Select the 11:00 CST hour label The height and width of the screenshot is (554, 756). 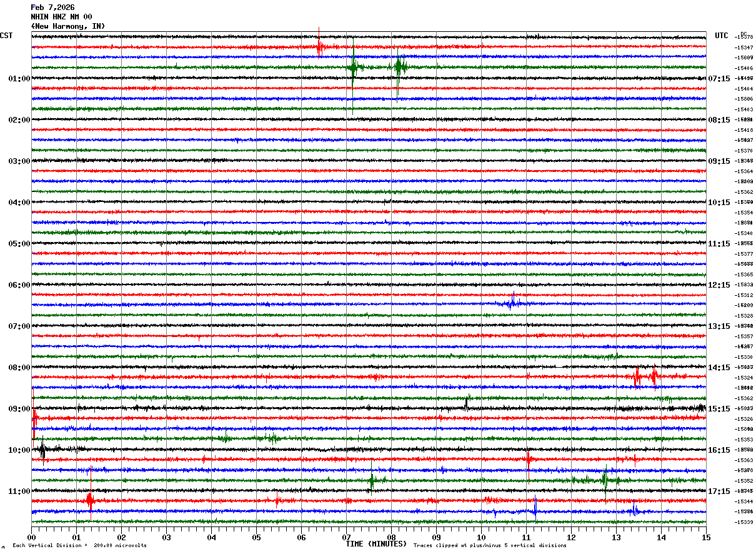coord(19,491)
